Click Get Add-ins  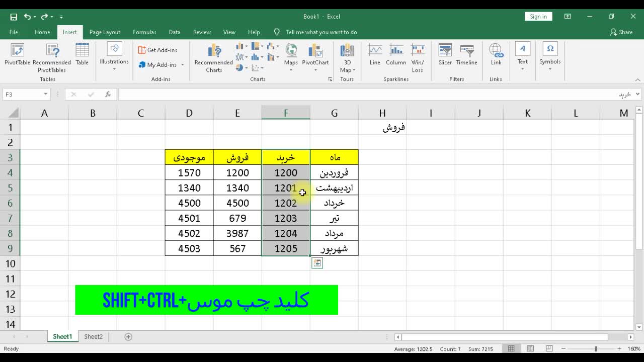tap(157, 50)
